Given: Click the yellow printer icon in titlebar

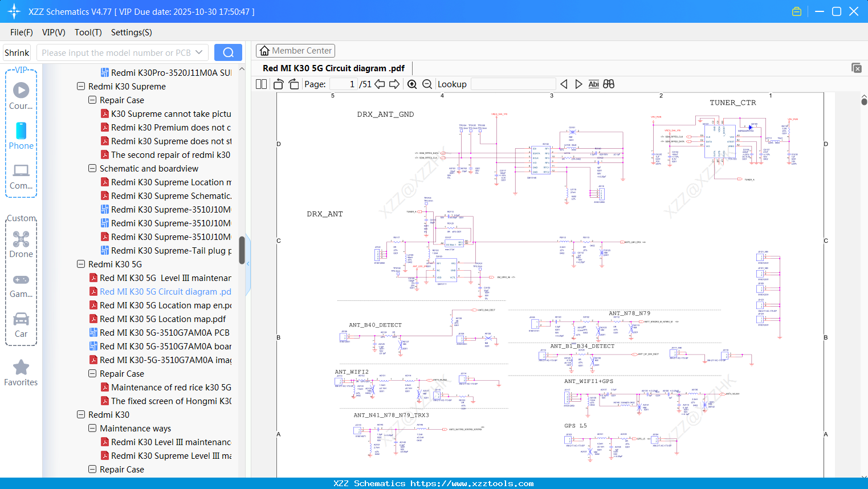Looking at the screenshot, I should coord(797,11).
